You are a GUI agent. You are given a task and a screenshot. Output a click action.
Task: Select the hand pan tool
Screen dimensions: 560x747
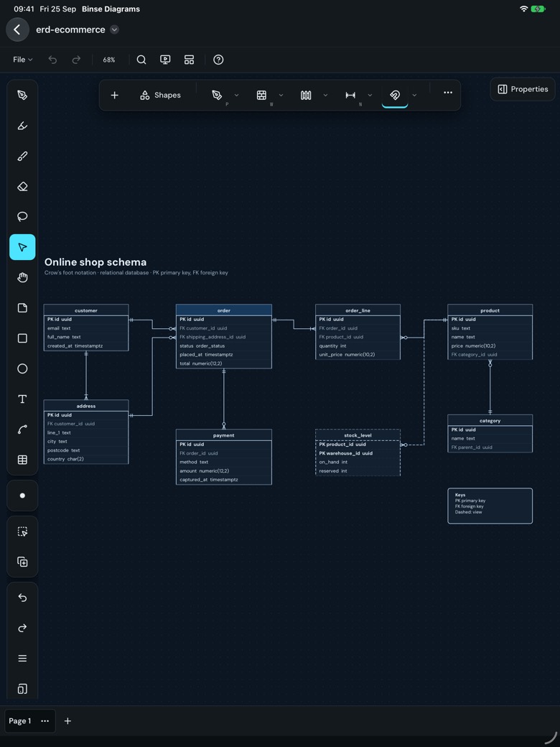point(22,278)
